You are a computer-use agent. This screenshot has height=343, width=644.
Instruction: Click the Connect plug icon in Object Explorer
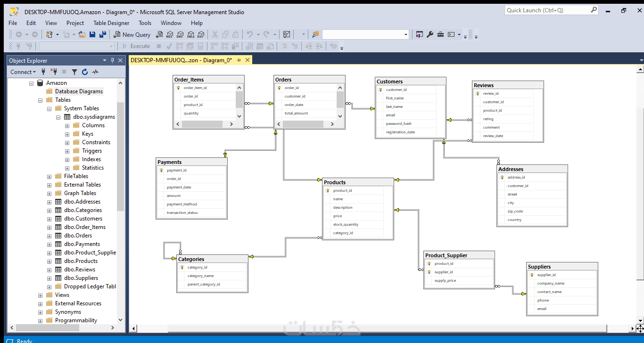tap(43, 72)
